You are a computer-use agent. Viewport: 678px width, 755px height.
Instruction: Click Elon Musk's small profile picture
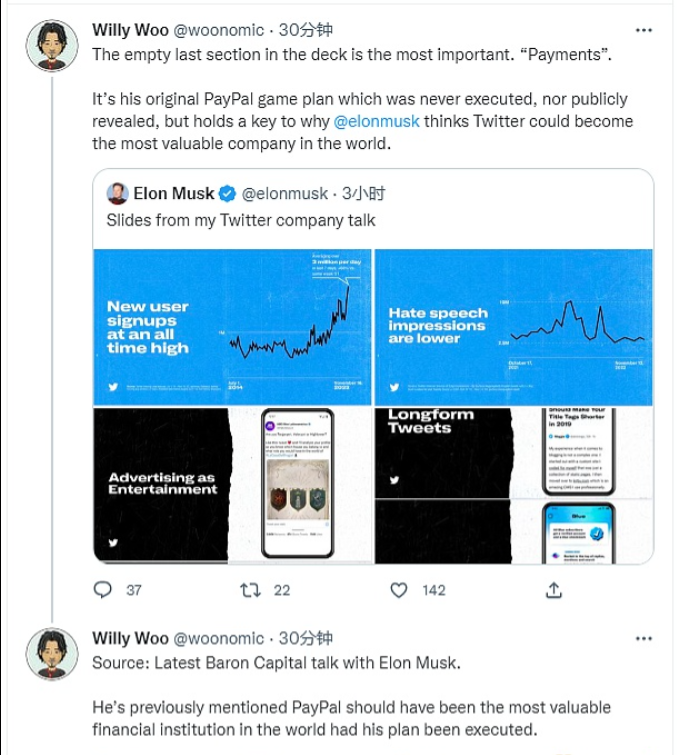click(117, 193)
